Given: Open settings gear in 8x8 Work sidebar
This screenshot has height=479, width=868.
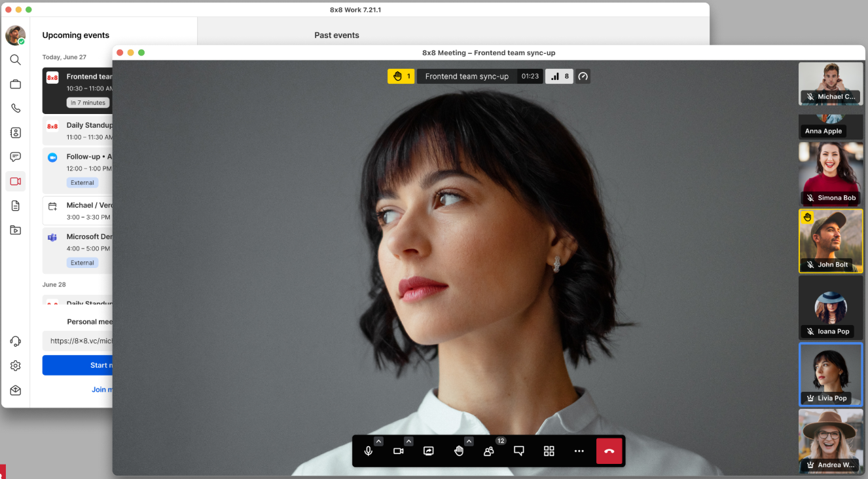Looking at the screenshot, I should coord(16,366).
